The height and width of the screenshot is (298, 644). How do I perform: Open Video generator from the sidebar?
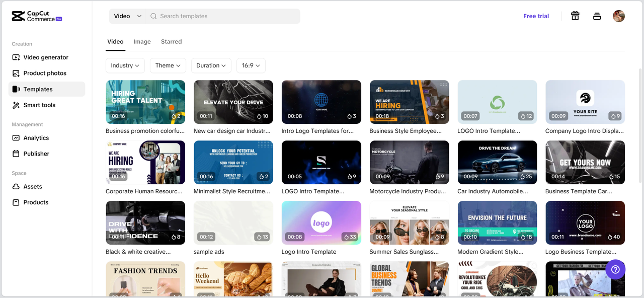click(46, 57)
